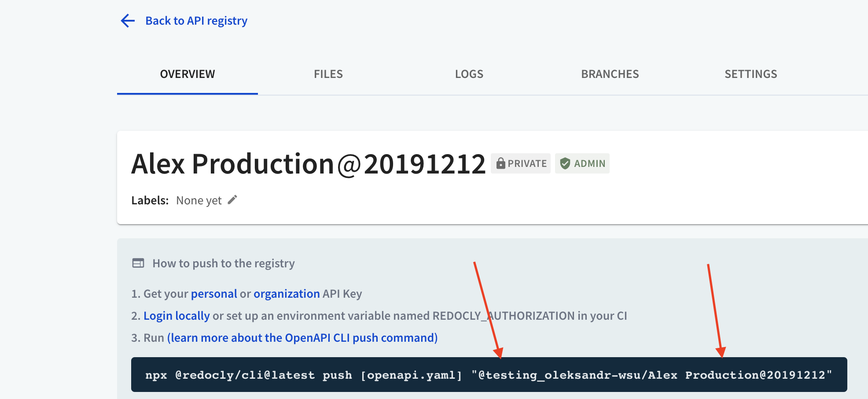Viewport: 868px width, 399px height.
Task: Click the Back to API registry link
Action: 196,20
